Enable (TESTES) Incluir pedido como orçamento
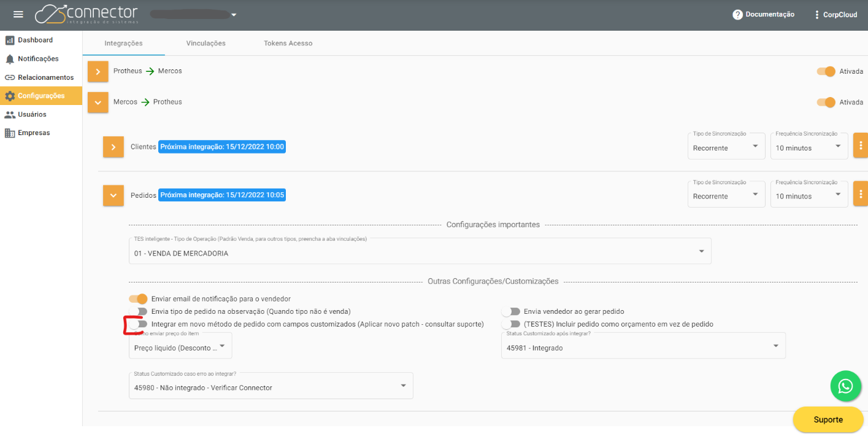The width and height of the screenshot is (868, 436). tap(511, 324)
